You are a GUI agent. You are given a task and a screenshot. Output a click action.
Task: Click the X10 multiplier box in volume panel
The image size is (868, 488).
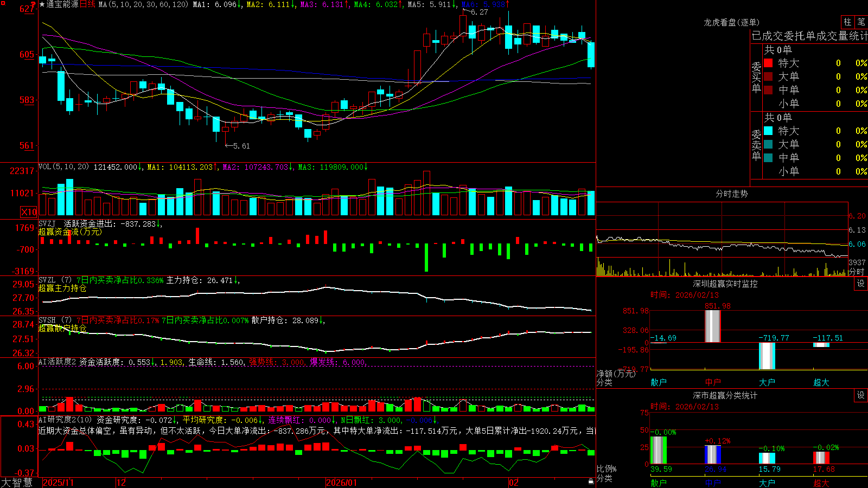click(29, 212)
